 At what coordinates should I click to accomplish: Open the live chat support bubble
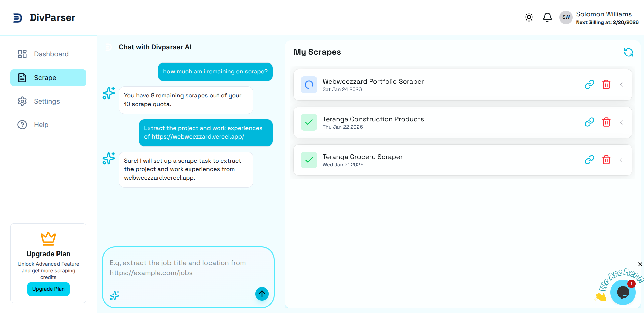click(623, 292)
